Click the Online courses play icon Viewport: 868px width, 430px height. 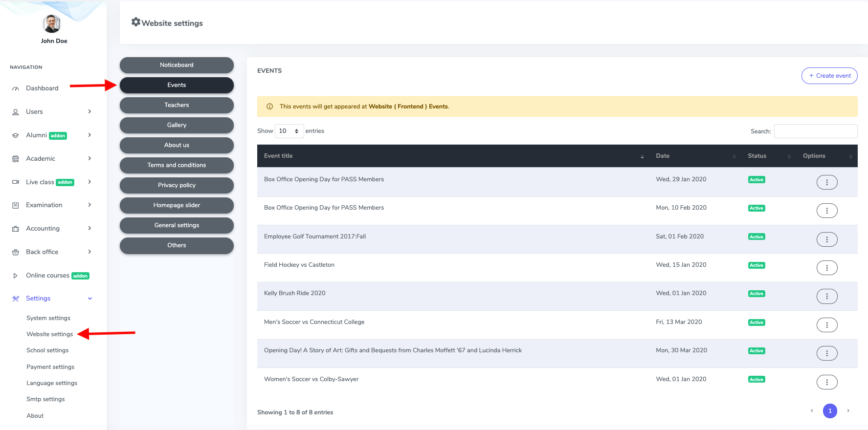(16, 276)
